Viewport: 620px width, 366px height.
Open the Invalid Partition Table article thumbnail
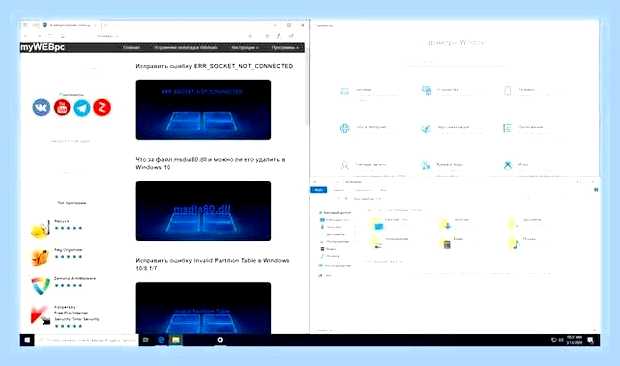[x=203, y=308]
